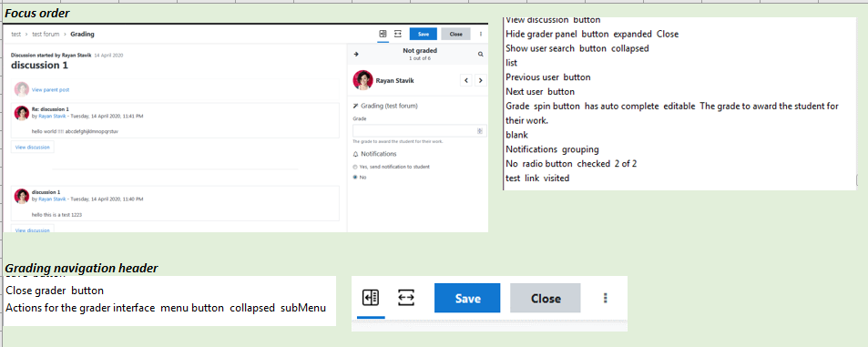Go to next user with right chevron
This screenshot has width=868, height=347.
point(481,80)
